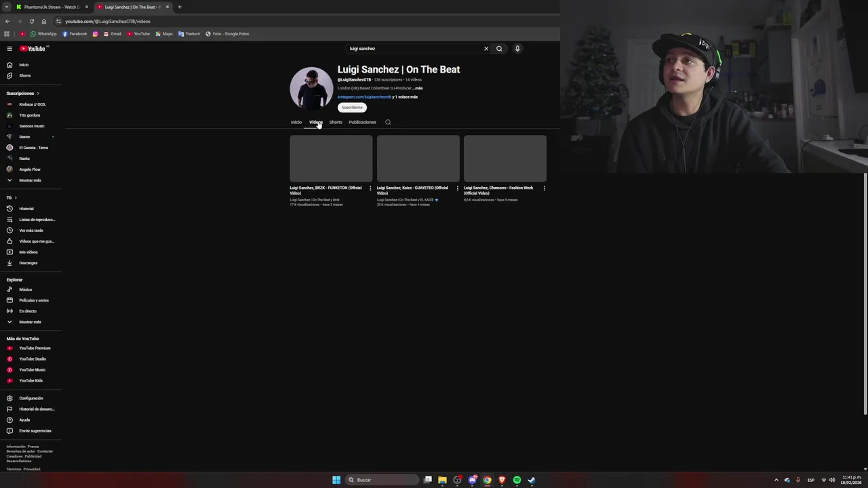The height and width of the screenshot is (488, 868).
Task: Open the YouTube hamburger guide menu
Action: click(x=9, y=49)
